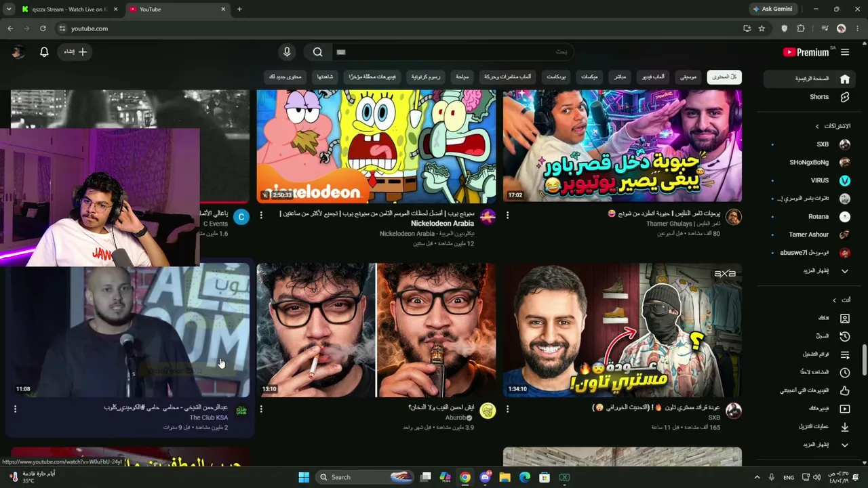868x488 pixels.
Task: Open the Ask Gemini button
Action: (x=772, y=9)
